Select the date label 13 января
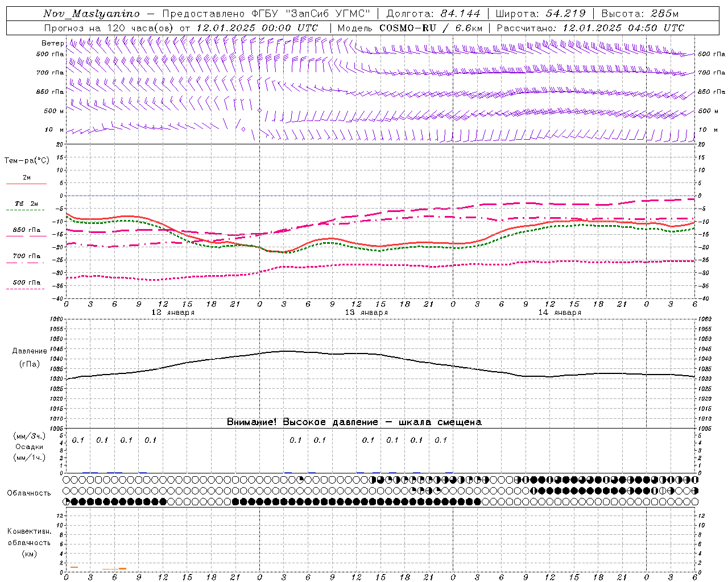 pyautogui.click(x=366, y=313)
